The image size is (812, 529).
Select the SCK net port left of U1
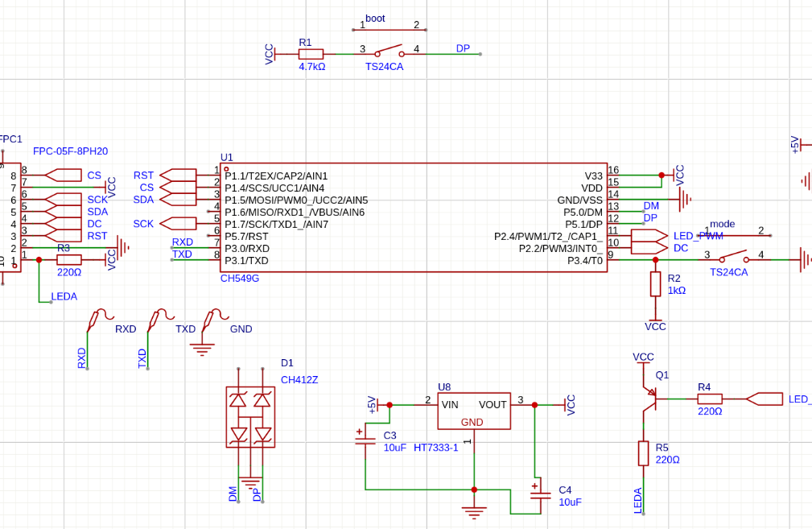pos(178,224)
